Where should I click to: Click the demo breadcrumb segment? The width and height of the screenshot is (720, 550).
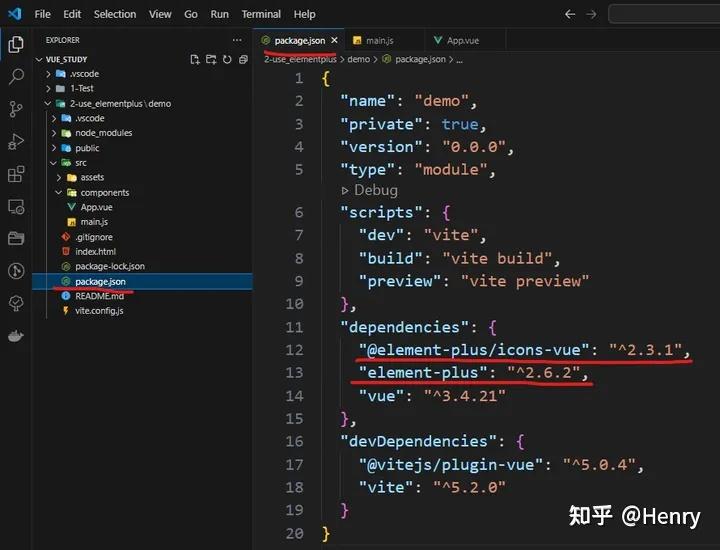(358, 59)
